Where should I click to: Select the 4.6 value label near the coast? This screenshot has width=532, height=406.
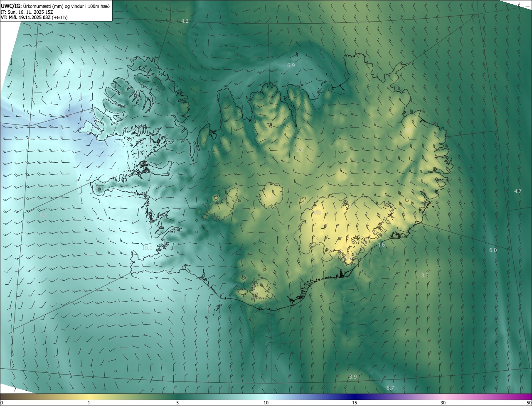381,245
